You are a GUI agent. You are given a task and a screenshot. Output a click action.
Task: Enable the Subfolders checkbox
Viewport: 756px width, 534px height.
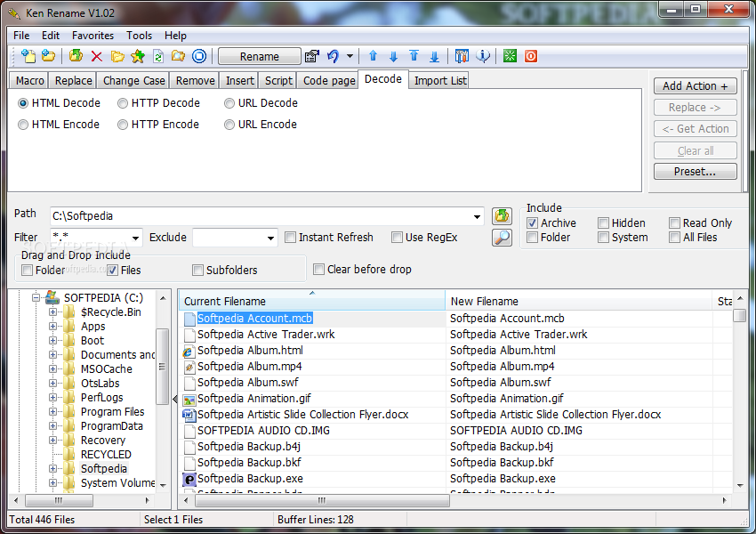(197, 271)
